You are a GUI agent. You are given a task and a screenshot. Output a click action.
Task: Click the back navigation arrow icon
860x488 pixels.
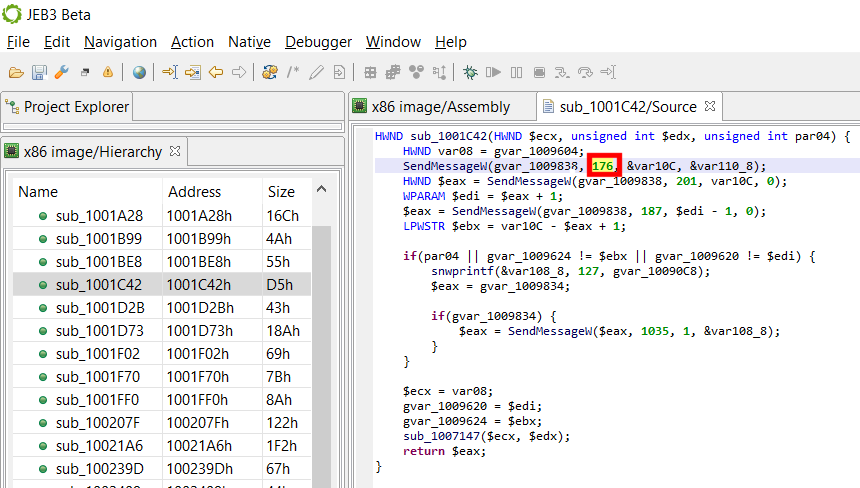point(215,72)
